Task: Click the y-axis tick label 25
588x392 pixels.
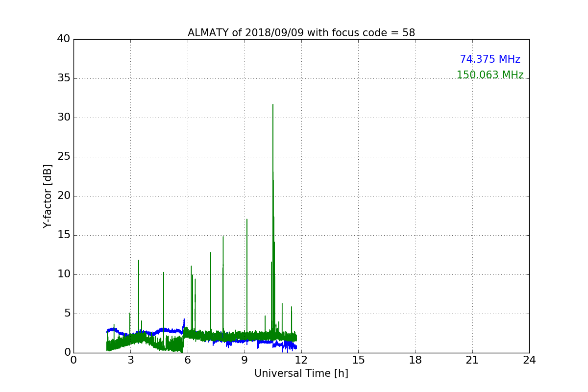Action: pos(64,157)
